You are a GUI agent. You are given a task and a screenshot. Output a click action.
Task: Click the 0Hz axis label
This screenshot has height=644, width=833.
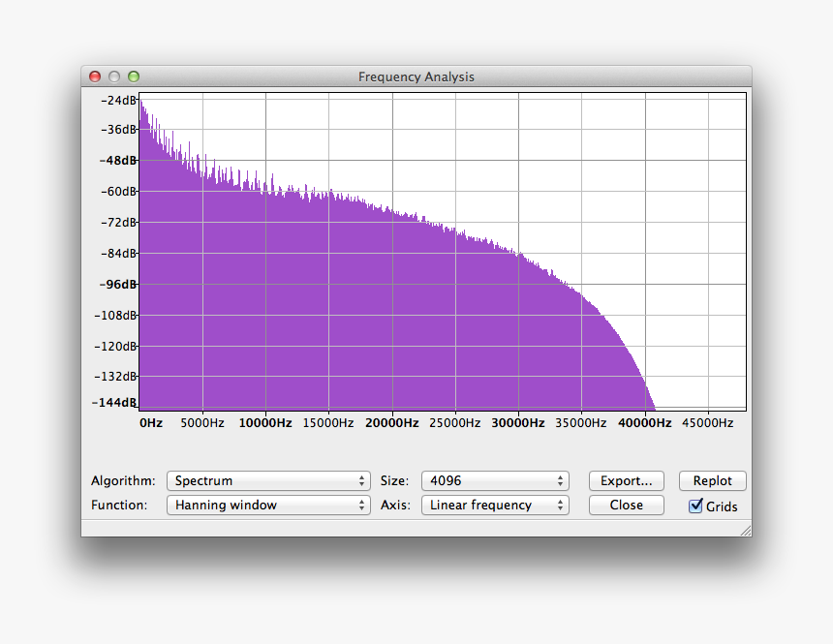(151, 423)
